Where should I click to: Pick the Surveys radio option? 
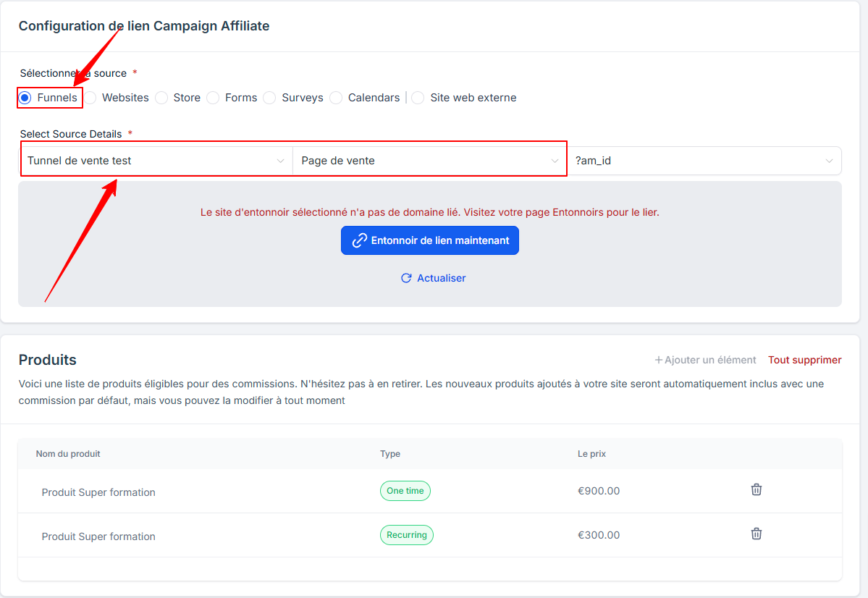[269, 98]
